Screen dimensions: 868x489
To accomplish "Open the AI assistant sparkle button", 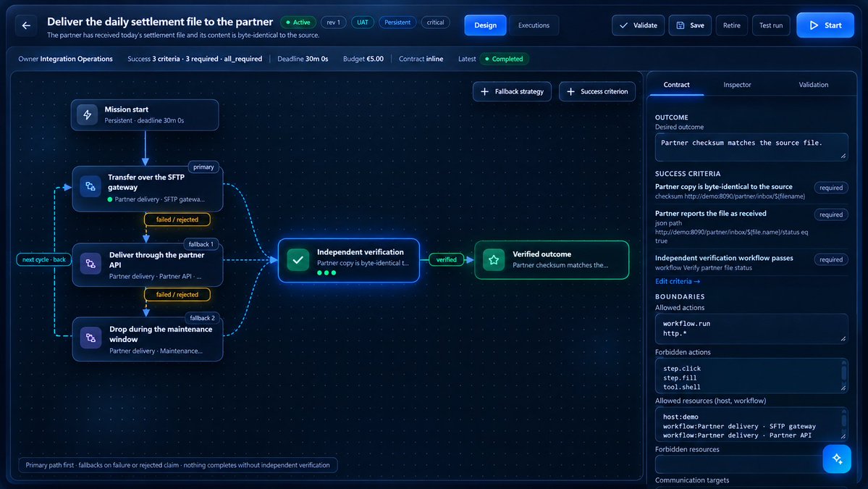I will point(837,459).
